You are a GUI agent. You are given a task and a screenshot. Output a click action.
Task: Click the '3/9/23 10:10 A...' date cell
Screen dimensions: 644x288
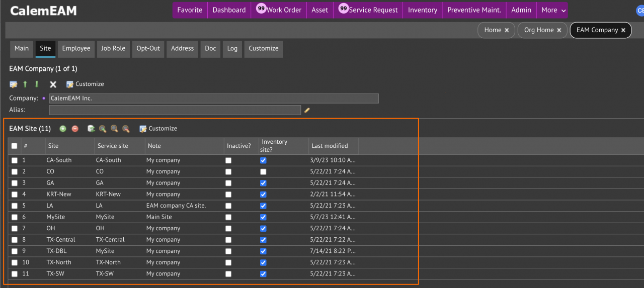coord(333,160)
